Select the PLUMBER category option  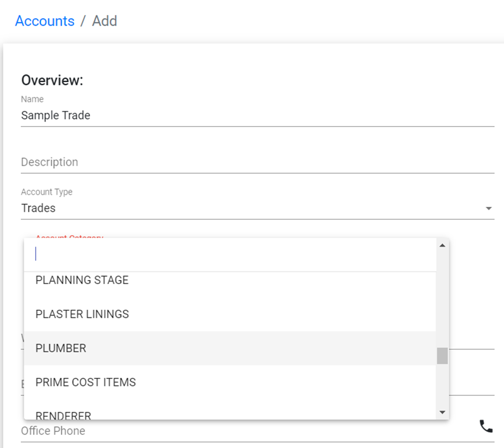61,348
